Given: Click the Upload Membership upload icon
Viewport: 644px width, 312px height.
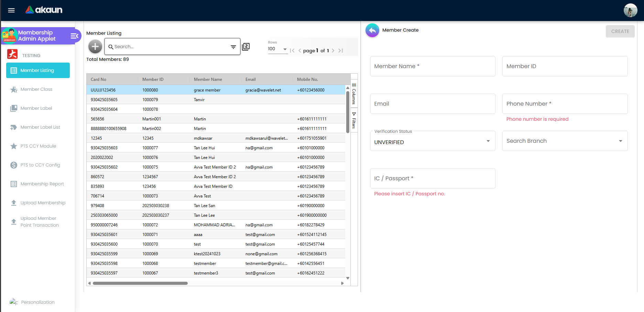Looking at the screenshot, I should click(14, 203).
